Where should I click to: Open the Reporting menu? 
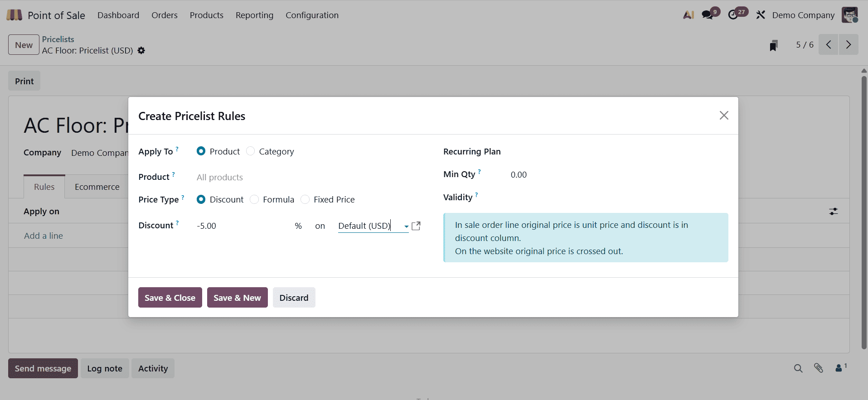pos(255,15)
